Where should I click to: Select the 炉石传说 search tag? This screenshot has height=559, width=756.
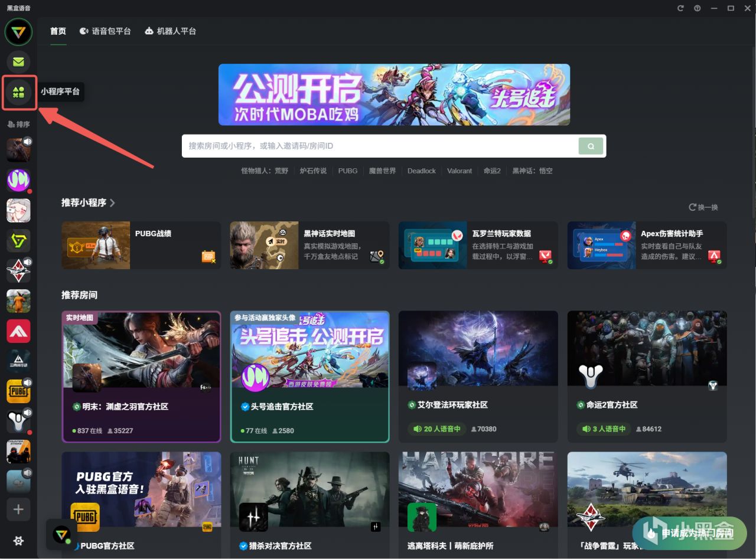tap(313, 171)
